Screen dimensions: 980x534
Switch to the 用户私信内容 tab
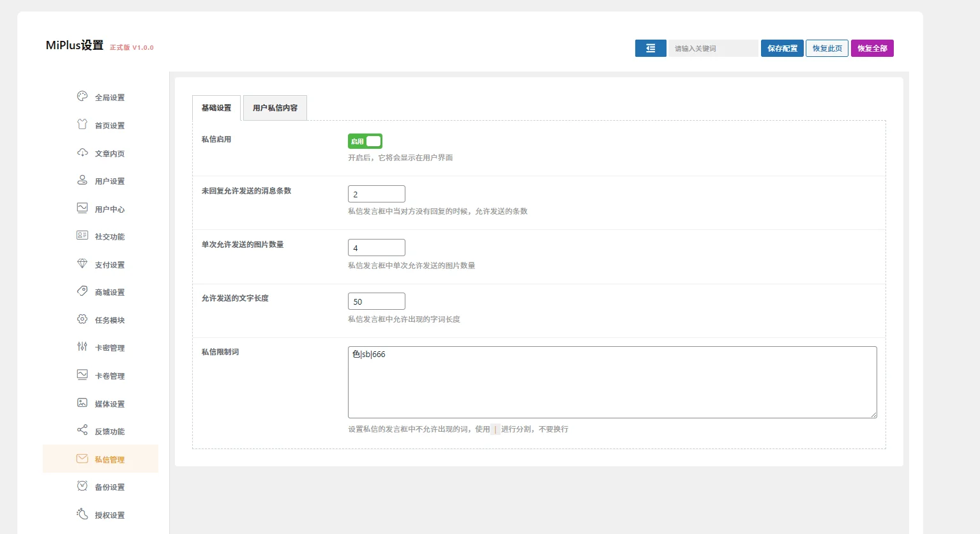click(x=275, y=108)
